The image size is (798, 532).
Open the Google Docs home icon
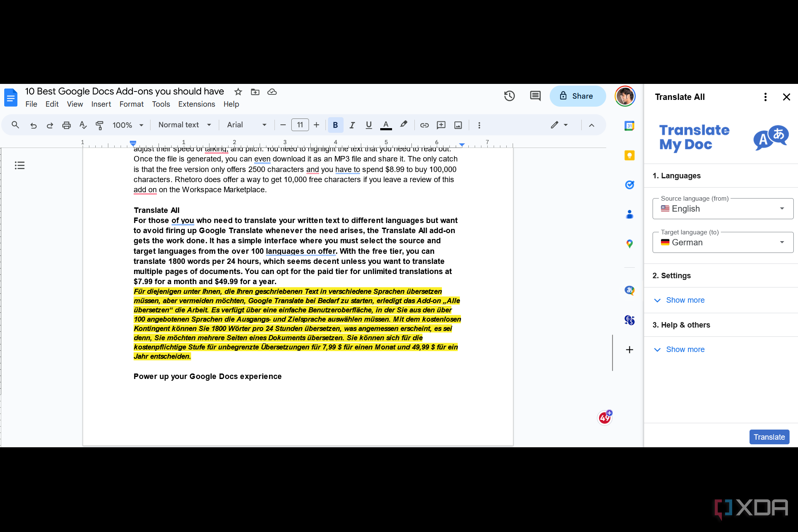tap(11, 97)
